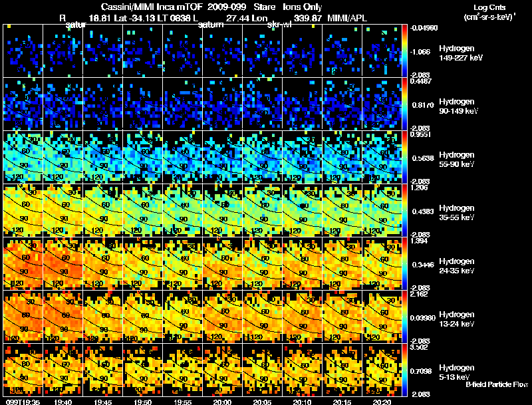Click the color bar beside Hydrogen 90-149 keV
The height and width of the screenshot is (405, 532).
404,104
